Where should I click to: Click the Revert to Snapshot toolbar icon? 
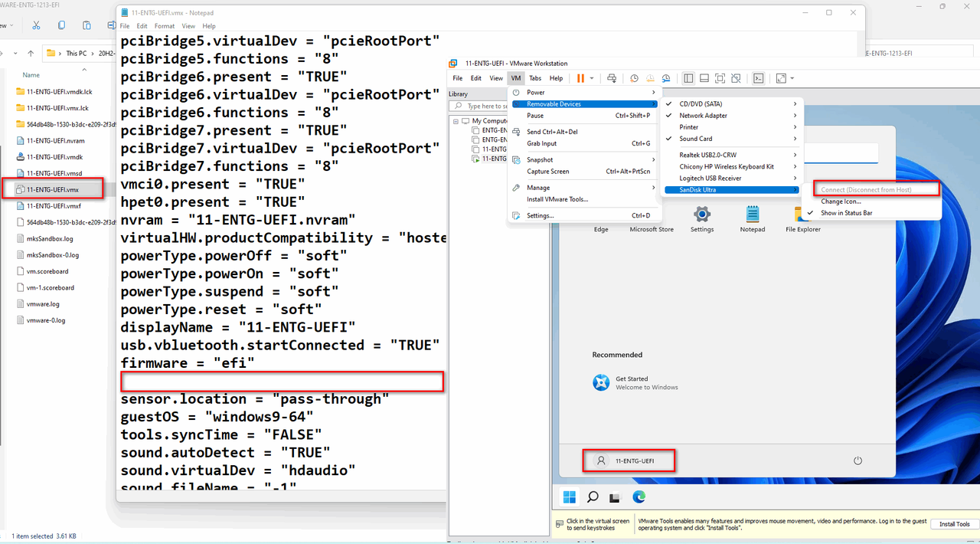pos(650,78)
